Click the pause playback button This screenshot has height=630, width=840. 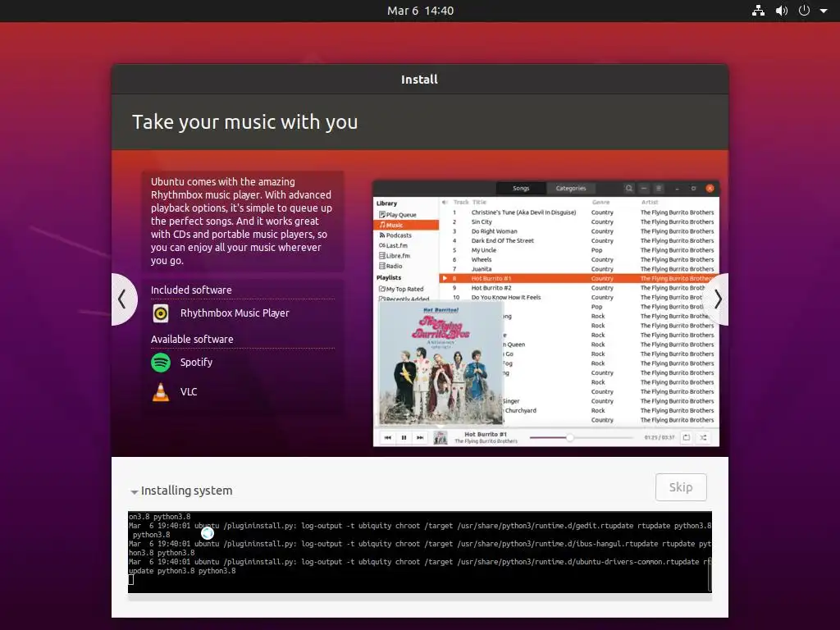(x=404, y=438)
